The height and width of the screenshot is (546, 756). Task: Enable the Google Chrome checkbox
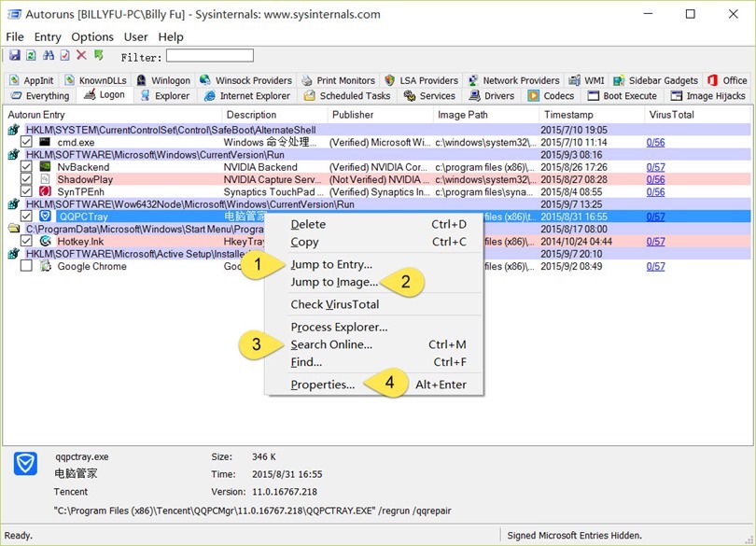(x=26, y=266)
